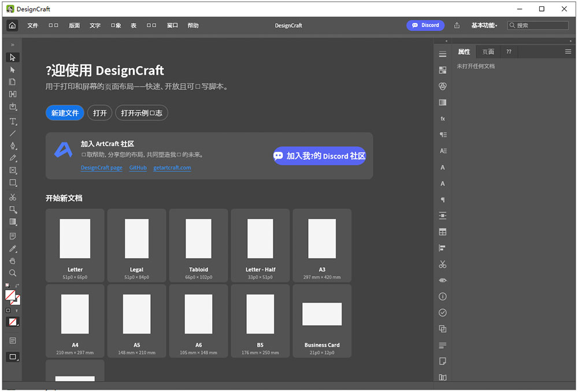This screenshot has height=392, width=578.
Task: Select the Scissors tool in left toolbar
Action: [13, 197]
